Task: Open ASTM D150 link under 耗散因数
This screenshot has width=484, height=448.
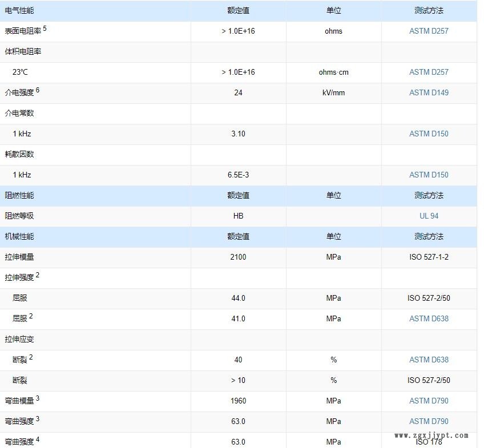Action: [x=429, y=175]
